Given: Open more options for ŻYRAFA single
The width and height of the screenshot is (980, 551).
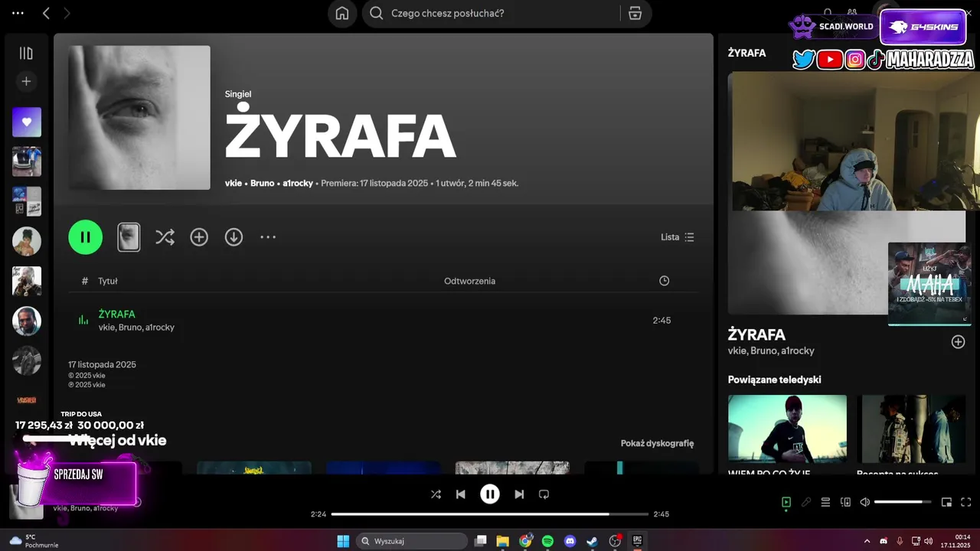Looking at the screenshot, I should click(x=268, y=237).
